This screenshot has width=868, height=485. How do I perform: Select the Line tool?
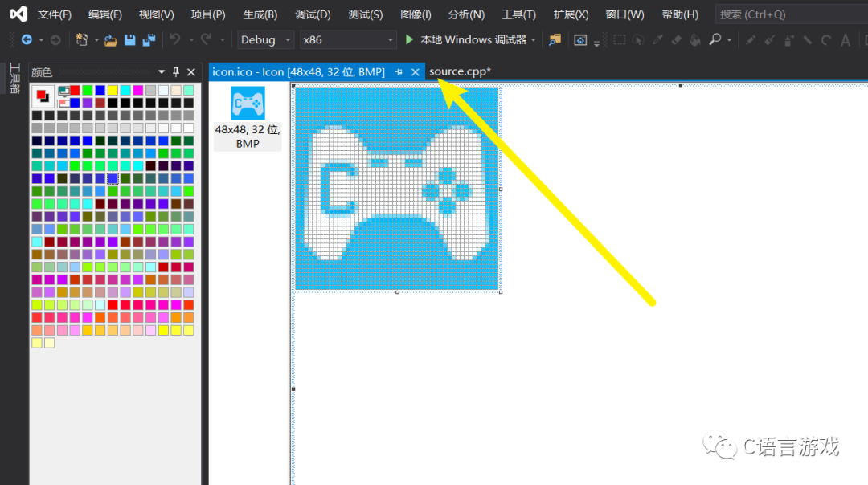tap(808, 40)
